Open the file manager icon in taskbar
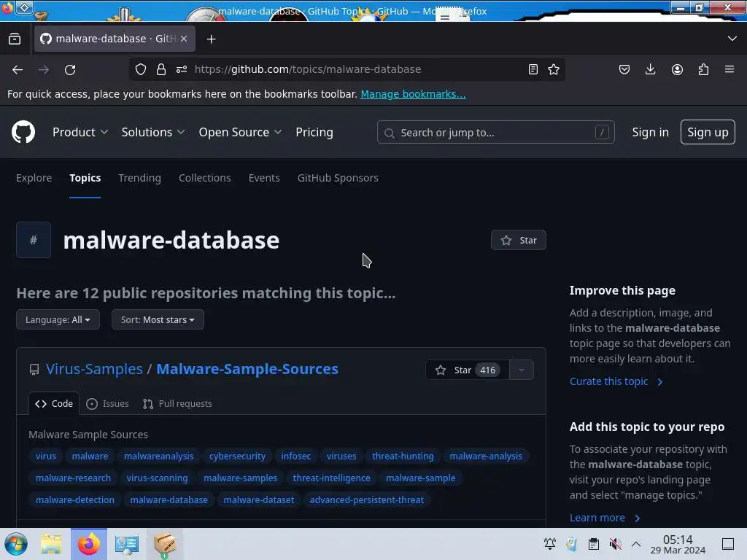This screenshot has width=747, height=560. click(52, 544)
